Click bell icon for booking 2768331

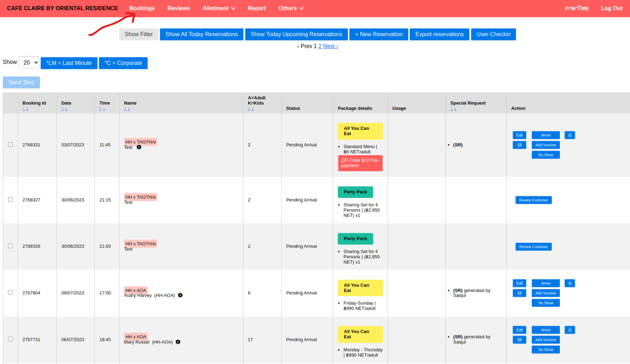570,135
